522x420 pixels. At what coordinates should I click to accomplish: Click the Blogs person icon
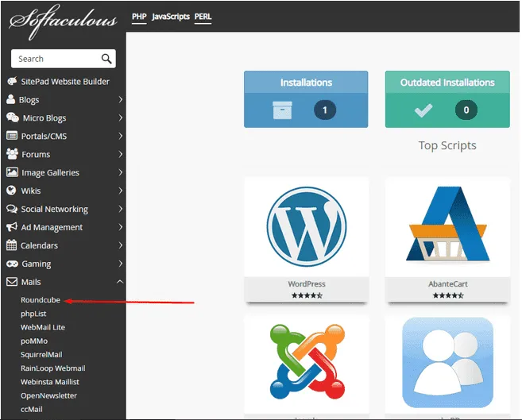(11, 100)
